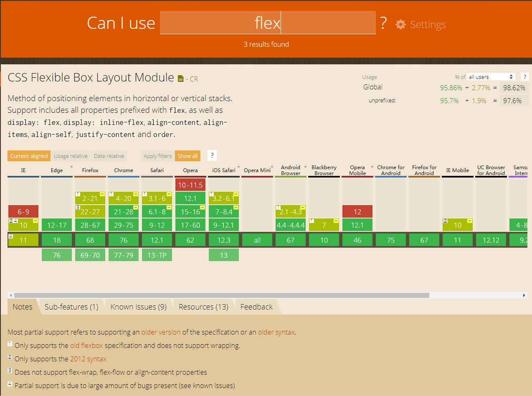Toggle the Show all button
Screen dimensions: 532x396
click(x=187, y=156)
